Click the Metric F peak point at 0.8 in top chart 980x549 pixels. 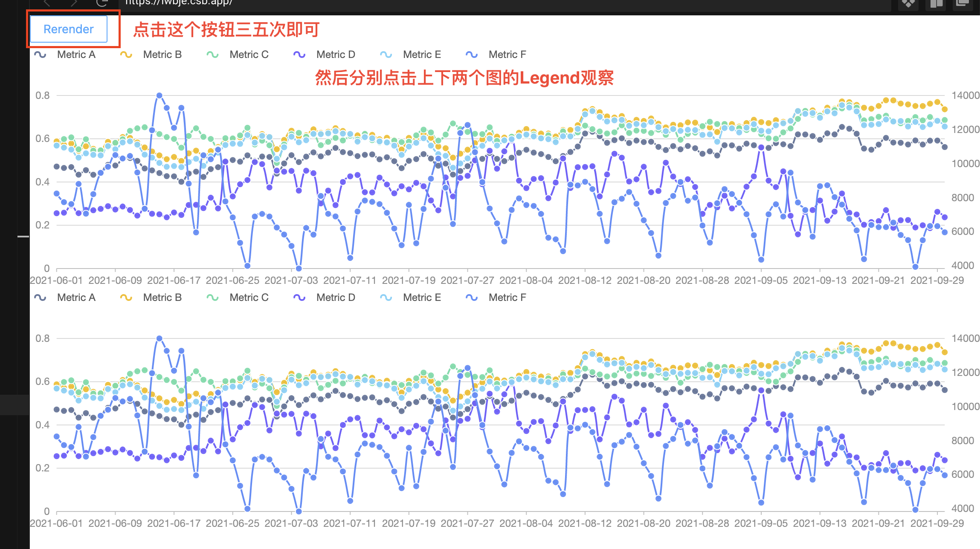(159, 95)
